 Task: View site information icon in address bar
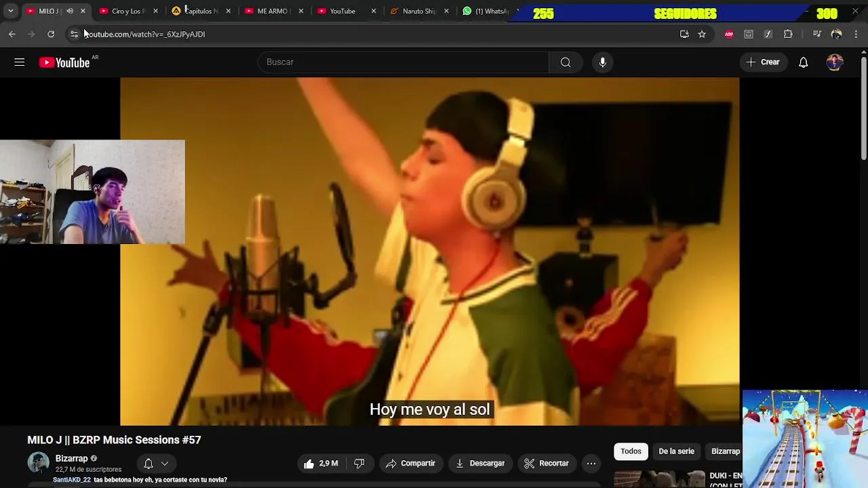(75, 34)
